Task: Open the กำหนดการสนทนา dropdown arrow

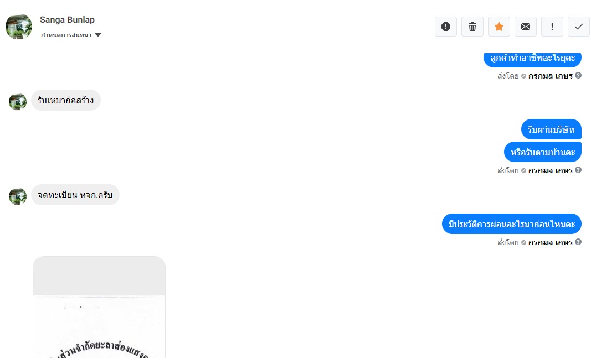Action: pyautogui.click(x=98, y=35)
